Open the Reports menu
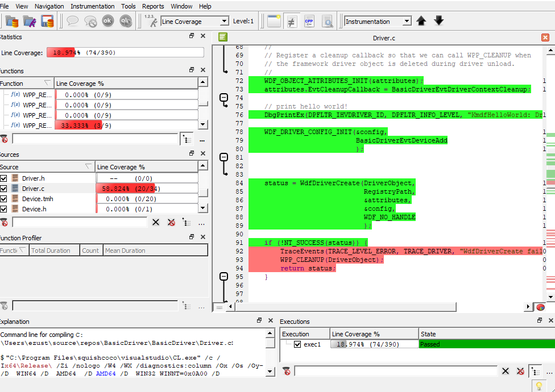This screenshot has width=555, height=392. tap(153, 6)
